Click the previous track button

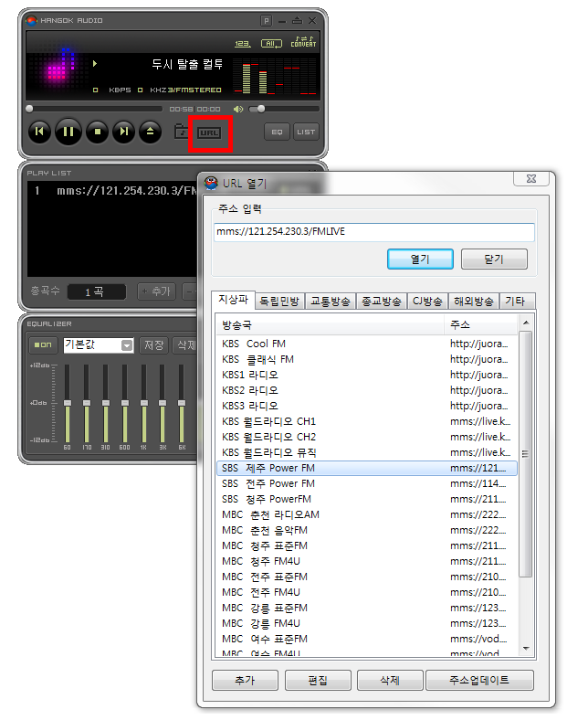(x=39, y=132)
